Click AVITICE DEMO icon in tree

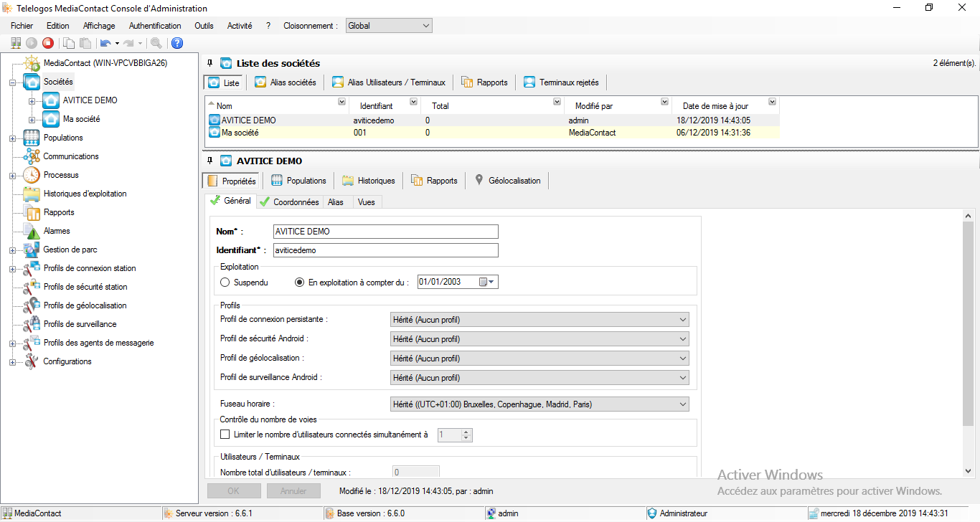[x=51, y=100]
